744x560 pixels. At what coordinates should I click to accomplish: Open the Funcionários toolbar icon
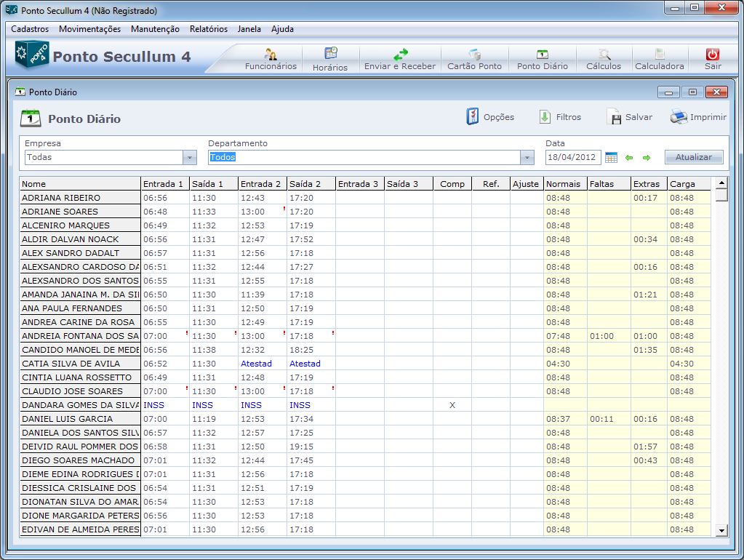tap(271, 54)
